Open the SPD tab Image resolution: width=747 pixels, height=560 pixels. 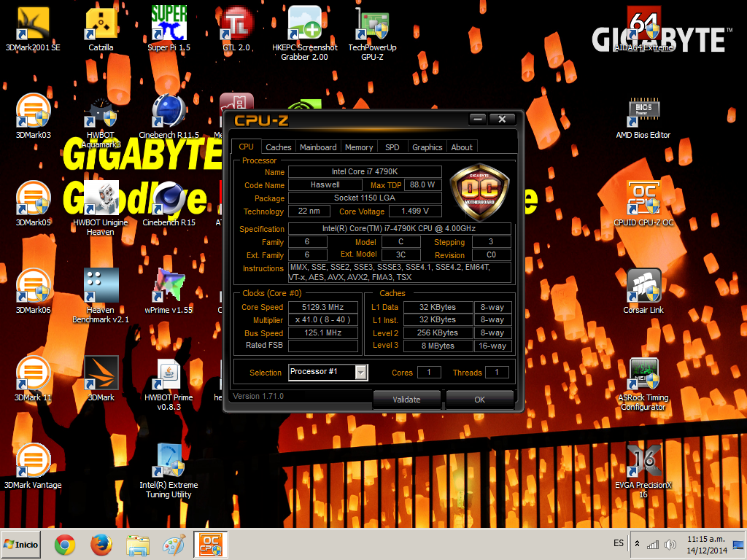(x=392, y=147)
